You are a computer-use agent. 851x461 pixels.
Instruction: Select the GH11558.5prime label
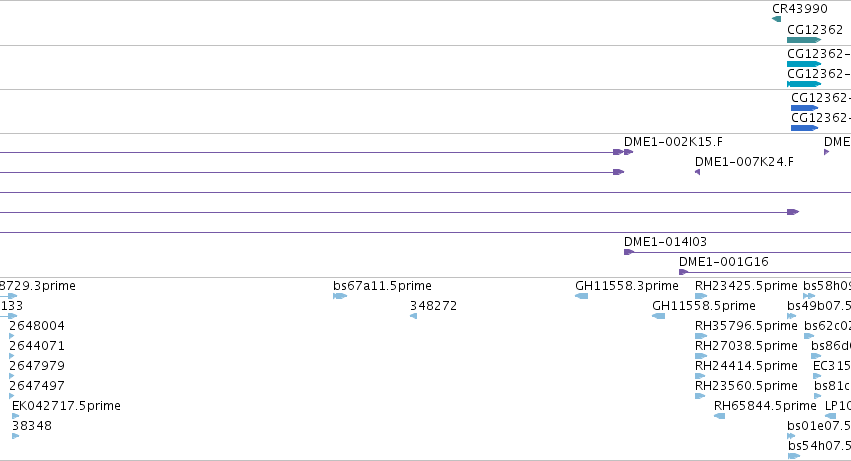coord(704,306)
